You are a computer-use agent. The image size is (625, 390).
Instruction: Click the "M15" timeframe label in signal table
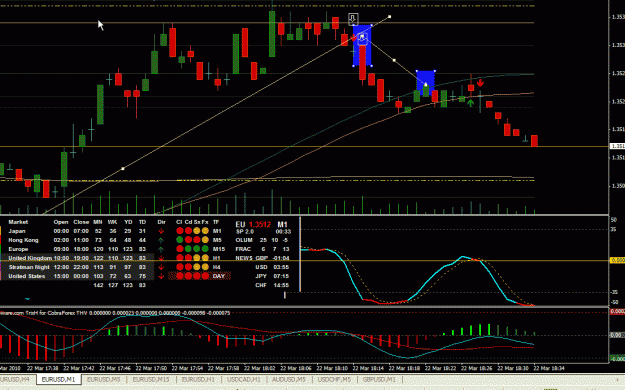coord(219,249)
